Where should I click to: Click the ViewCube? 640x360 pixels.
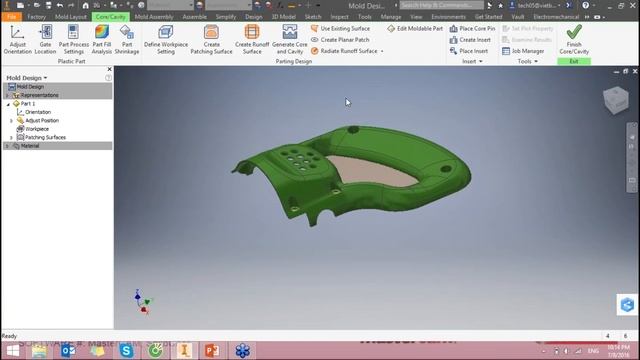tap(616, 100)
